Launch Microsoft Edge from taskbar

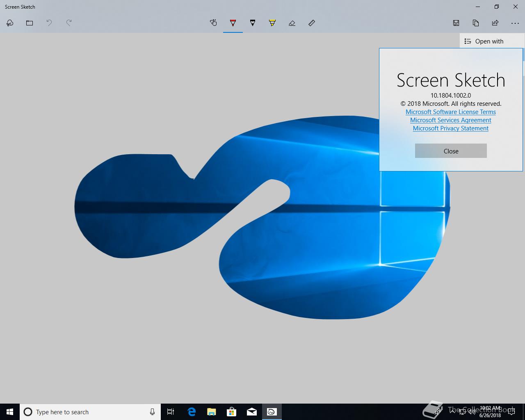pyautogui.click(x=192, y=412)
